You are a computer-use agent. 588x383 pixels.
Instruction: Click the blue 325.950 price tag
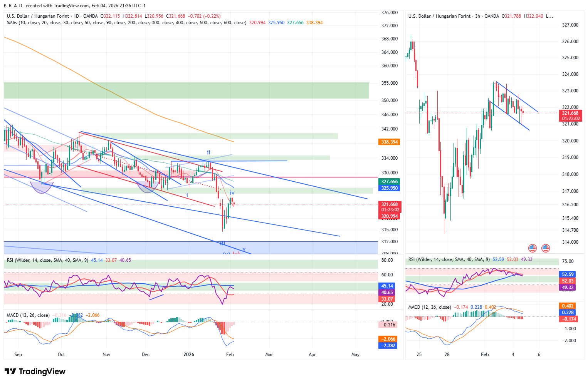(390, 188)
